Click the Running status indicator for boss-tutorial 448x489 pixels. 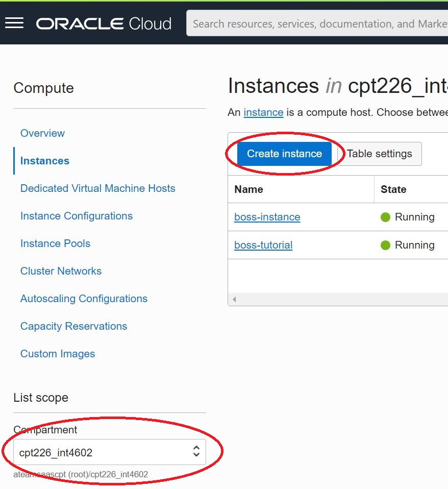tap(385, 245)
